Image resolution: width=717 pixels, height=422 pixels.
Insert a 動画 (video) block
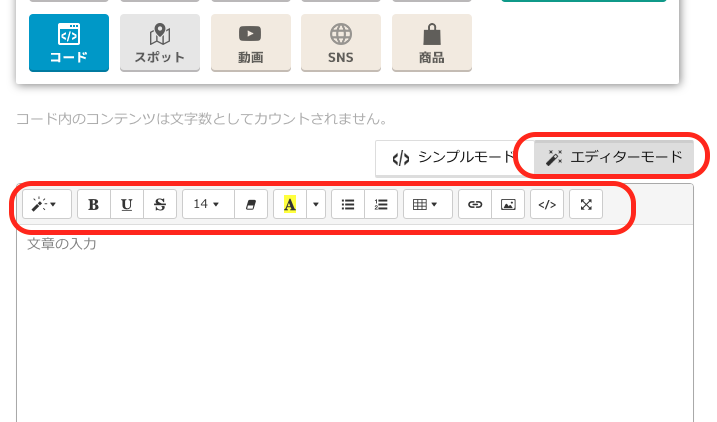tap(251, 43)
